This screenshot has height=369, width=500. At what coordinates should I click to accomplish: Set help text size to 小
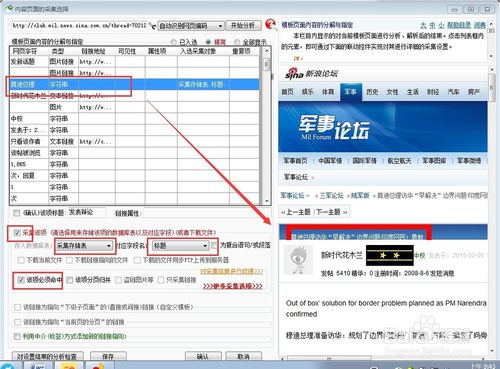[x=441, y=25]
